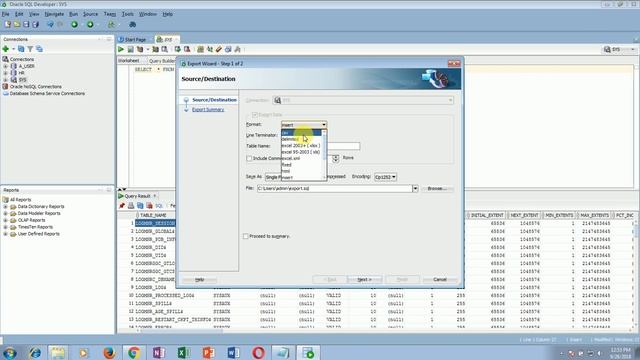Screen dimensions: 640x360
Task: Click the Save All icon in main toolbar
Action: coord(36,24)
